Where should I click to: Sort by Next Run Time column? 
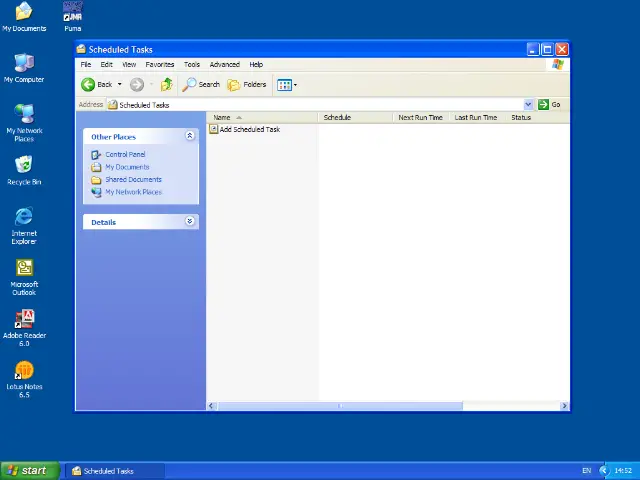(x=421, y=118)
